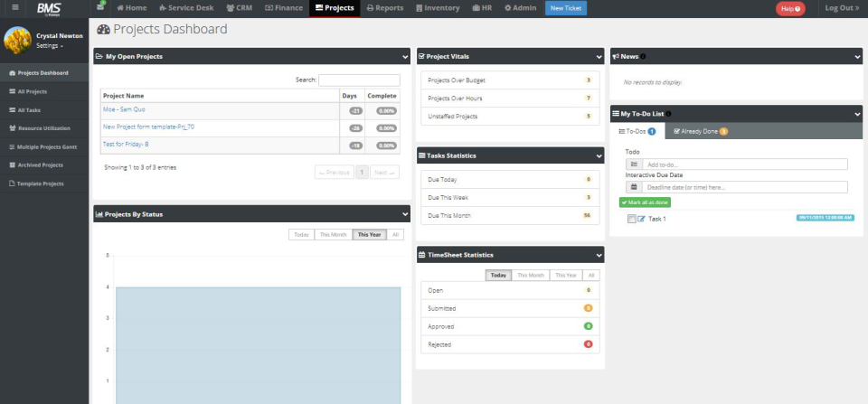Click the Search field in My Open Projects
The width and height of the screenshot is (868, 404).
tap(359, 80)
